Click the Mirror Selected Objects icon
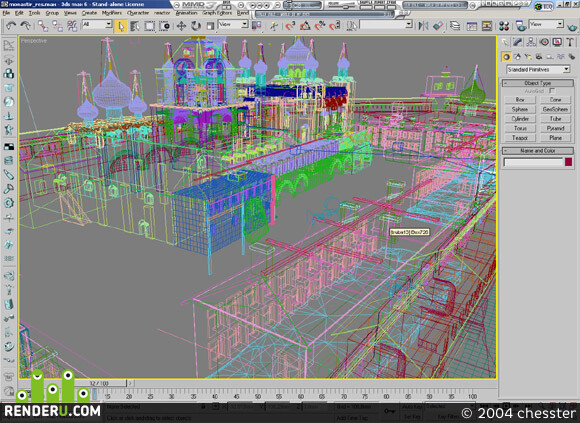Image resolution: width=580 pixels, height=423 pixels. [x=423, y=26]
